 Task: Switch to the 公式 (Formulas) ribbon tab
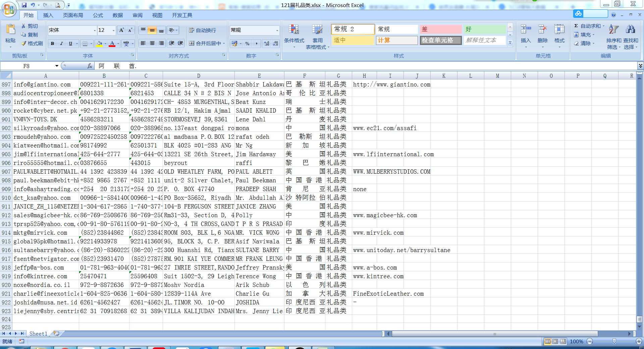point(98,15)
